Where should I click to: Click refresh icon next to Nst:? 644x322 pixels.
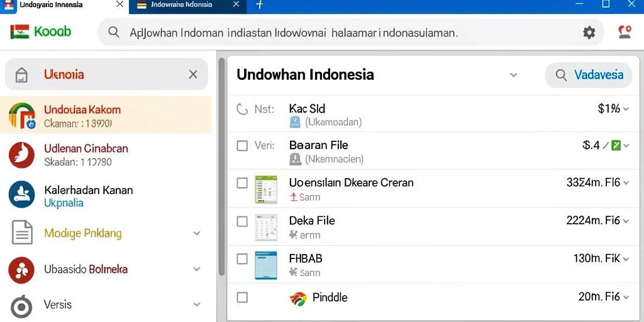243,109
